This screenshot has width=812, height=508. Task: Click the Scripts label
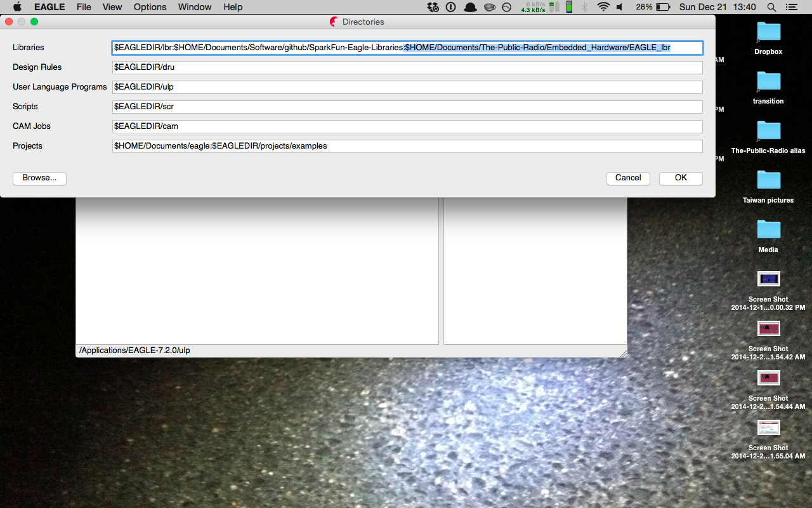point(25,107)
